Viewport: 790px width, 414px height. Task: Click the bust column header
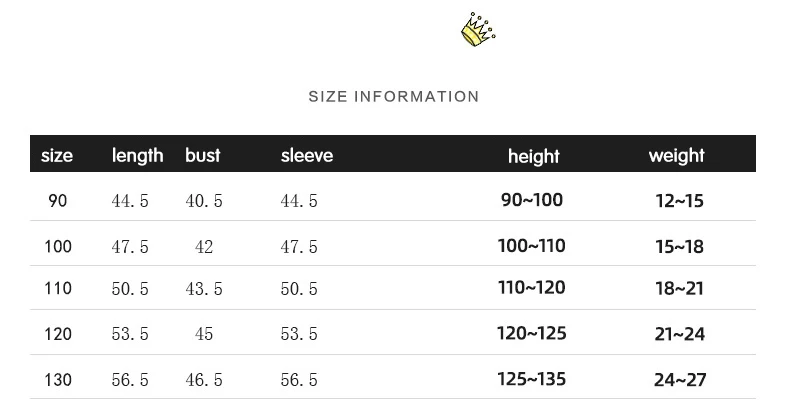pyautogui.click(x=203, y=155)
